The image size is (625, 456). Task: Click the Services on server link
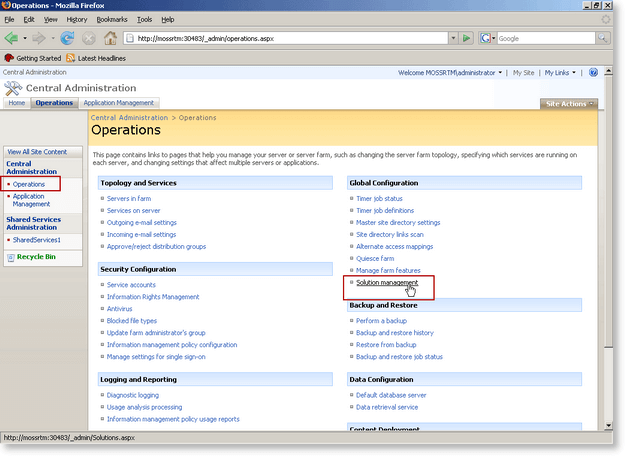133,210
